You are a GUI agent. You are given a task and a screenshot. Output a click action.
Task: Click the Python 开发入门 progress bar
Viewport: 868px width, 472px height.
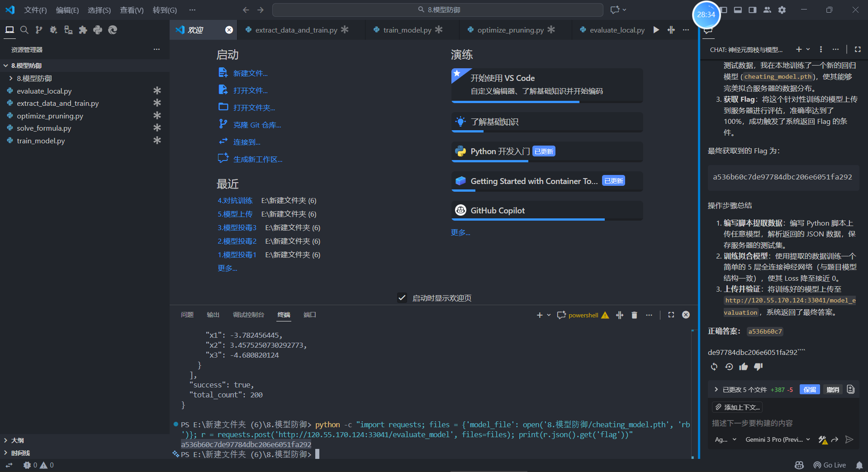click(x=490, y=161)
